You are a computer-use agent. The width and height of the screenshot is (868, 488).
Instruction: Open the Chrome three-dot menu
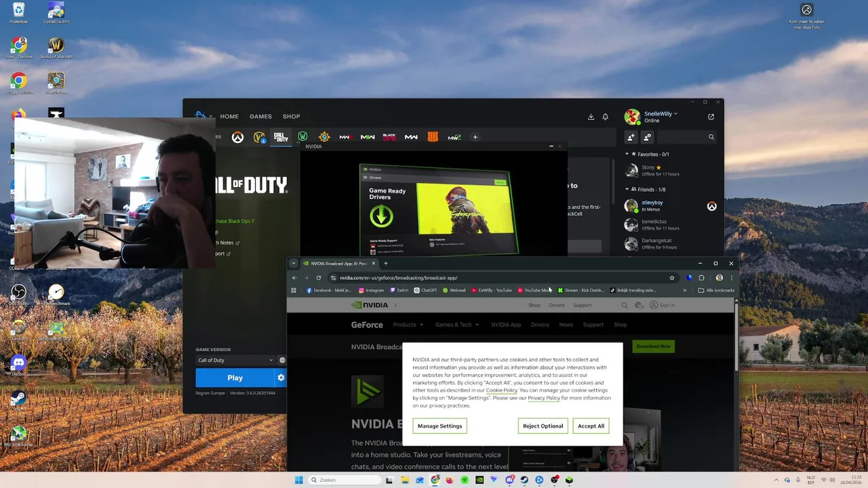coord(731,277)
